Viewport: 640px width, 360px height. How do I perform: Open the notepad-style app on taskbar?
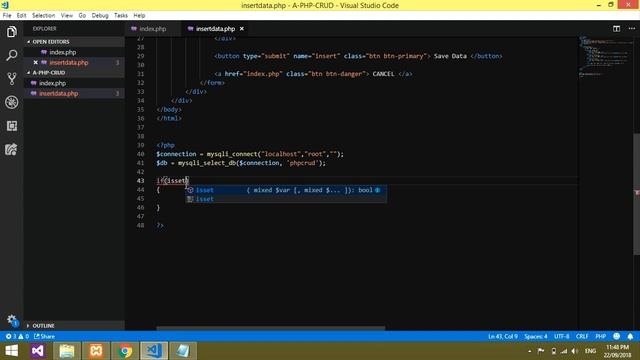pos(183,351)
